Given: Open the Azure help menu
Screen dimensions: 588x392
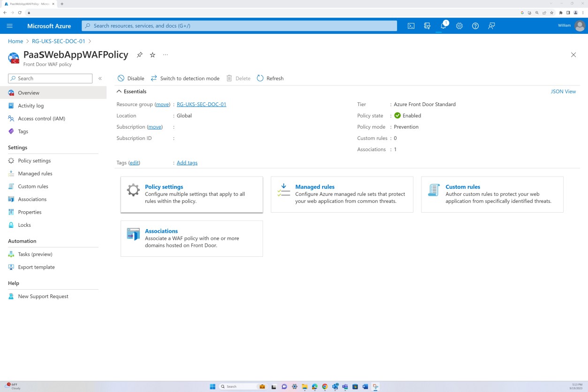Looking at the screenshot, I should (475, 26).
